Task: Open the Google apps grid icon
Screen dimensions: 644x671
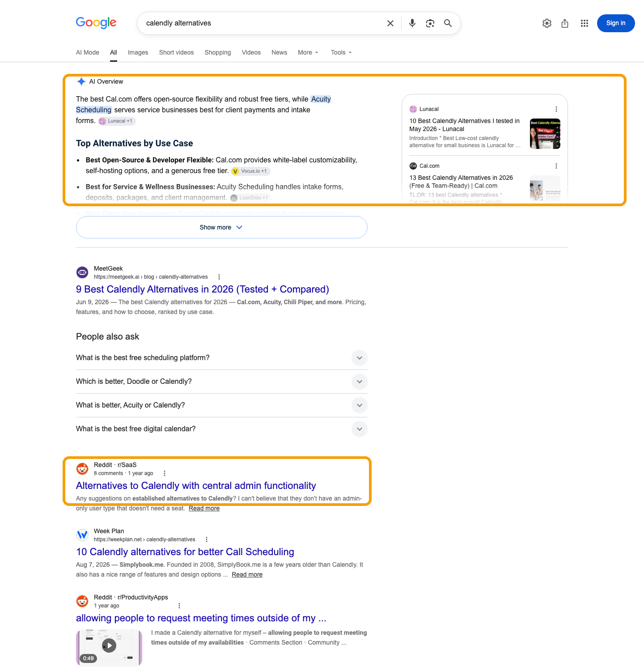Action: point(585,23)
